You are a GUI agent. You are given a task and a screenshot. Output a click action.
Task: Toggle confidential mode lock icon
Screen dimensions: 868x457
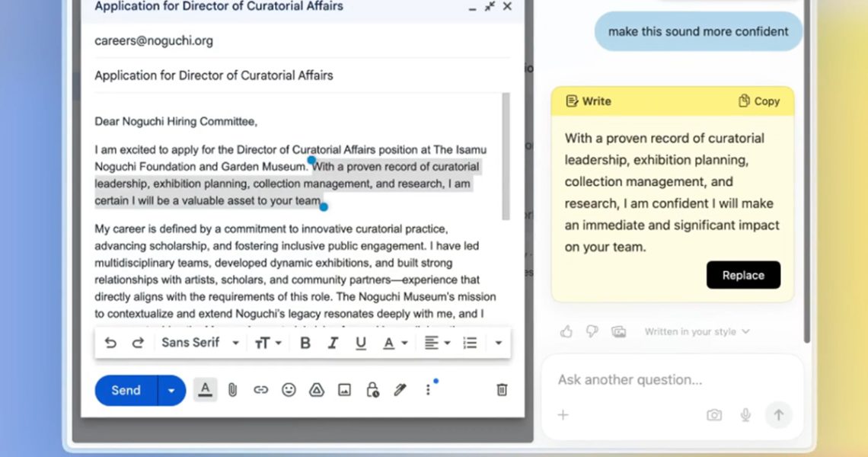(372, 391)
